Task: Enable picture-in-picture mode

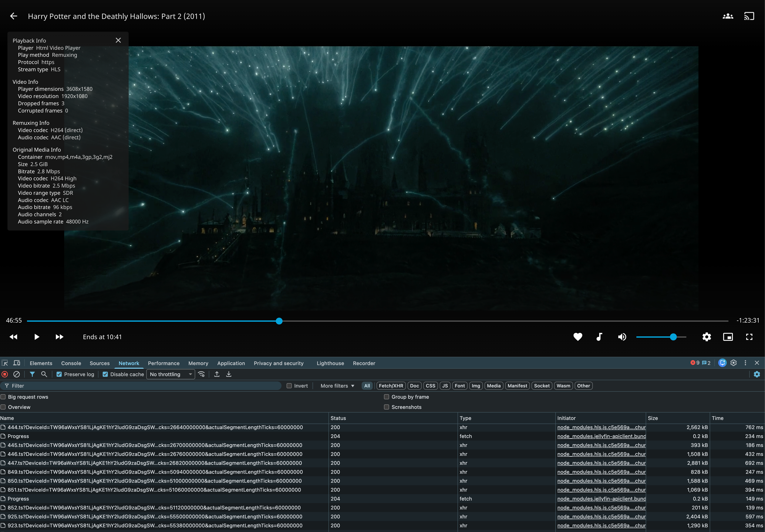Action: pos(728,337)
